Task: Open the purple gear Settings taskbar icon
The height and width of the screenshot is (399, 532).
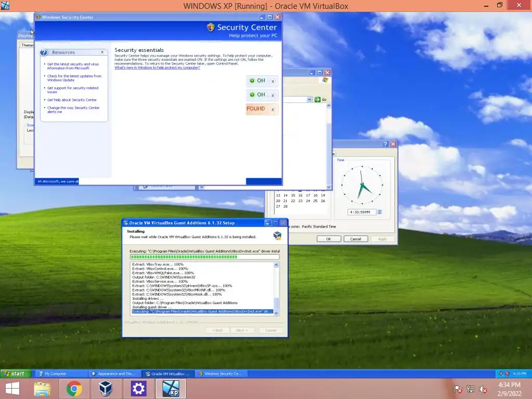Action: coord(138,389)
